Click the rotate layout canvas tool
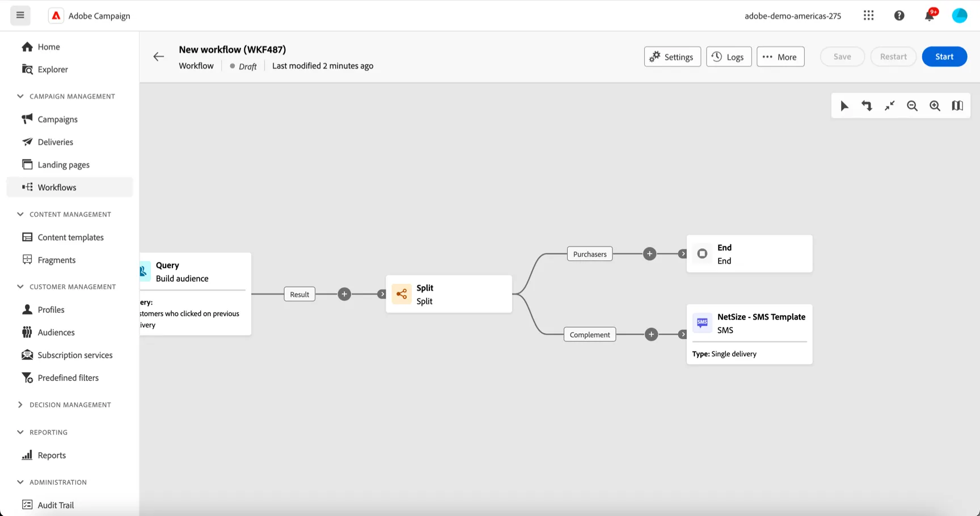This screenshot has width=980, height=516. pos(867,106)
